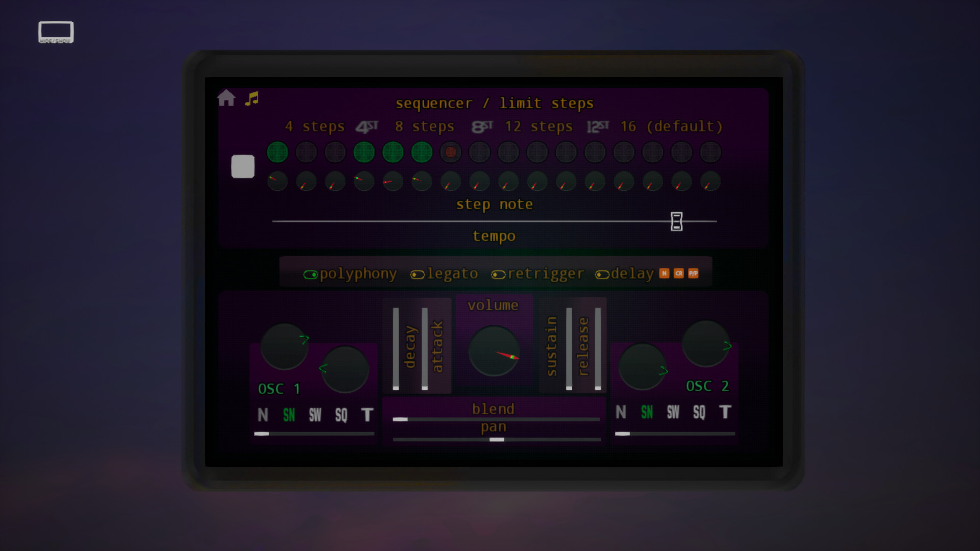Deactivate the red seventh step pad
Screen dimensions: 980x551
pyautogui.click(x=450, y=152)
